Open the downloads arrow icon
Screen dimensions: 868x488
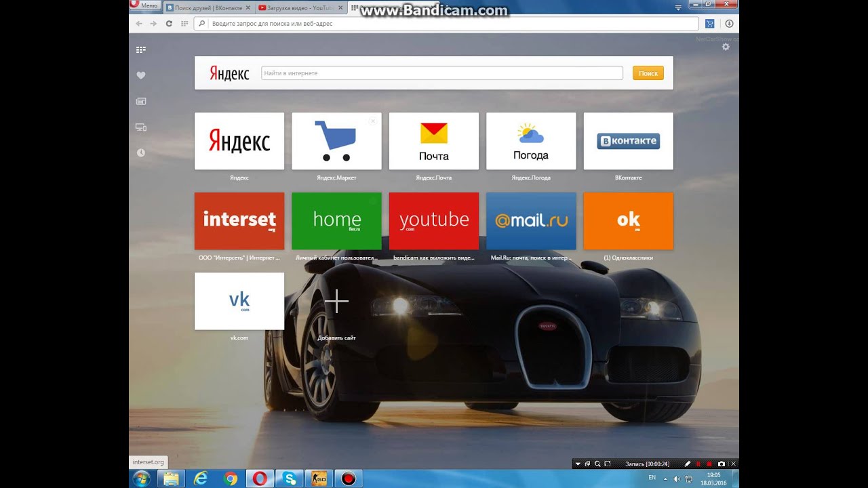pos(730,23)
